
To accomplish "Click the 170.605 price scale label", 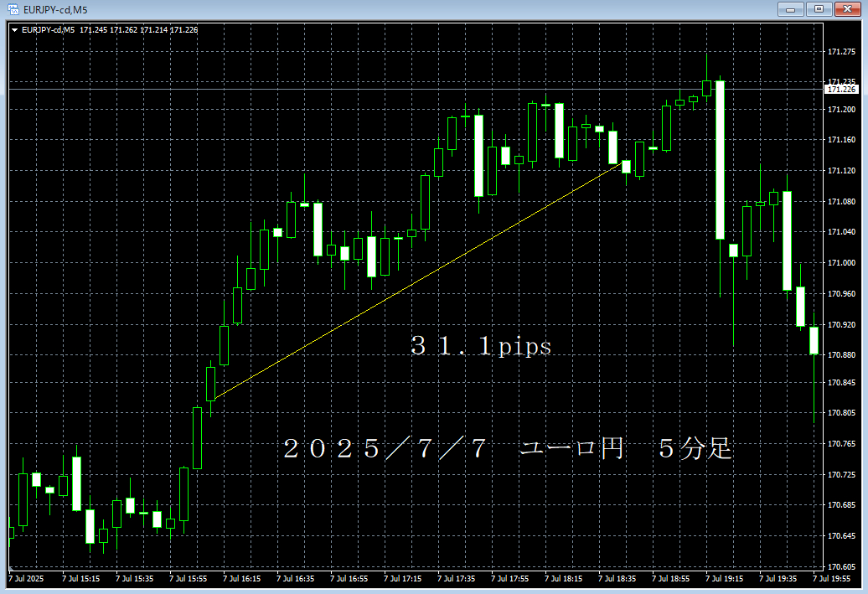I will [840, 566].
